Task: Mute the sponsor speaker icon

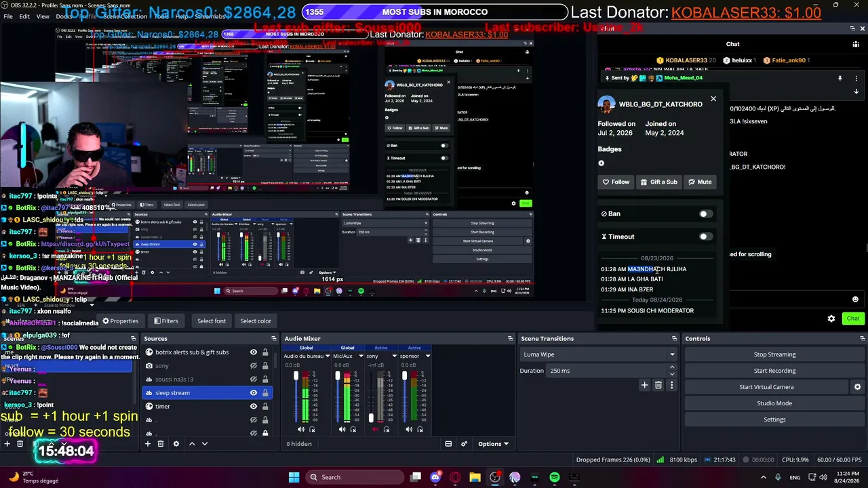Action: pyautogui.click(x=409, y=429)
